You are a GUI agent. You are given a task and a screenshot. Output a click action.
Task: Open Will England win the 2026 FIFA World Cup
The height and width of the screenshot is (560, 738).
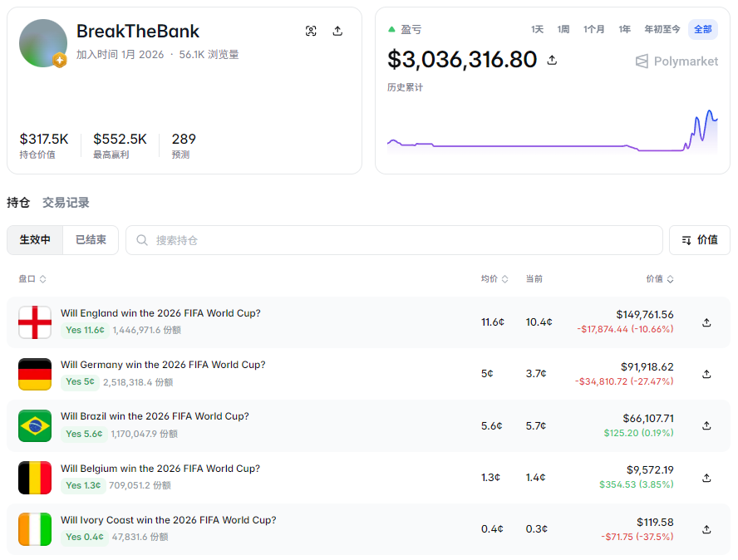pyautogui.click(x=160, y=313)
